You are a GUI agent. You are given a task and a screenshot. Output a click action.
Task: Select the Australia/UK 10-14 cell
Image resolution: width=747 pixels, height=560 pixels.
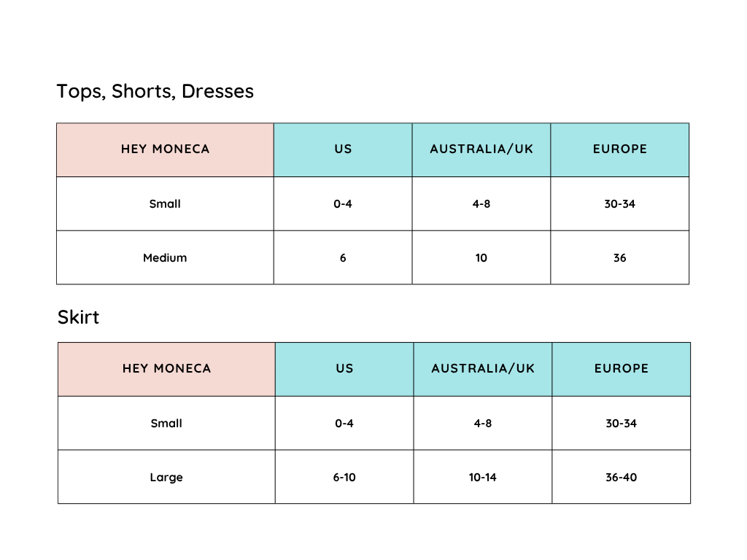pyautogui.click(x=483, y=478)
